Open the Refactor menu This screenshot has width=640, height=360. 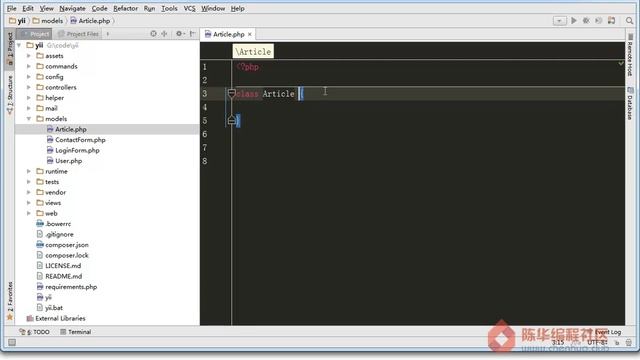click(x=125, y=8)
